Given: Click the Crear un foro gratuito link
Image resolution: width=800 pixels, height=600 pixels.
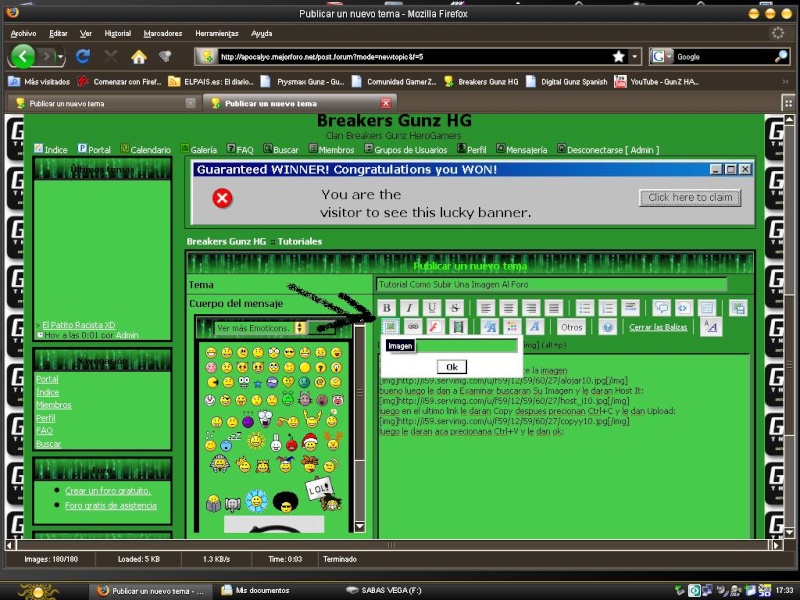Looking at the screenshot, I should (x=108, y=491).
